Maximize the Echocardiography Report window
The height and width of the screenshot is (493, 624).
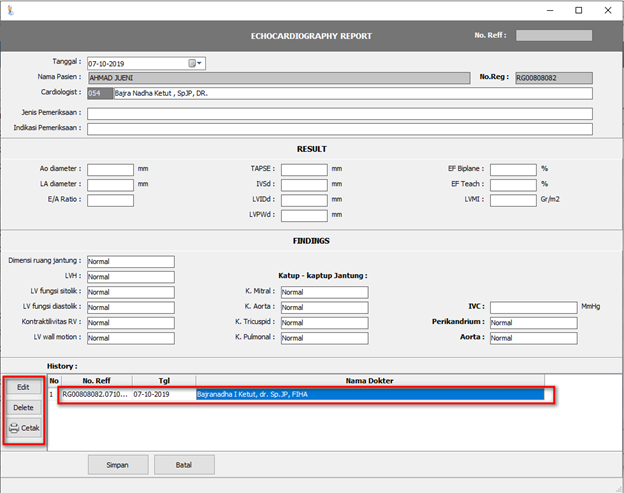pos(577,10)
